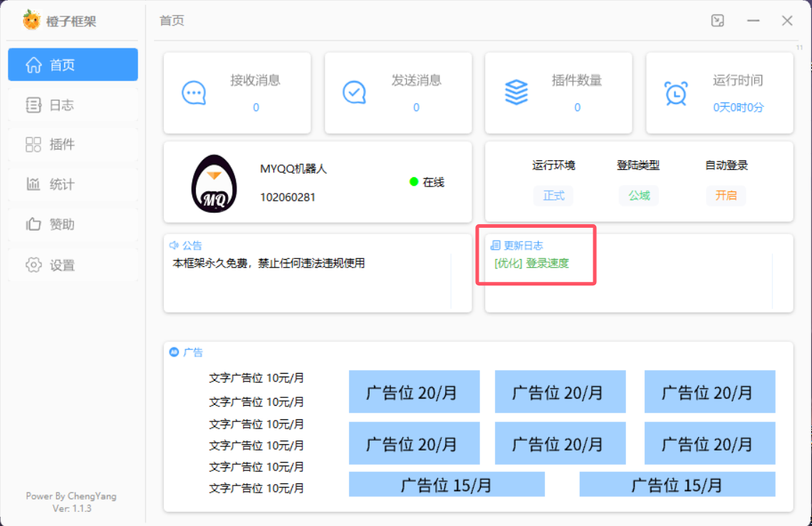Click the minimize-to-tray icon near window controls

point(717,21)
